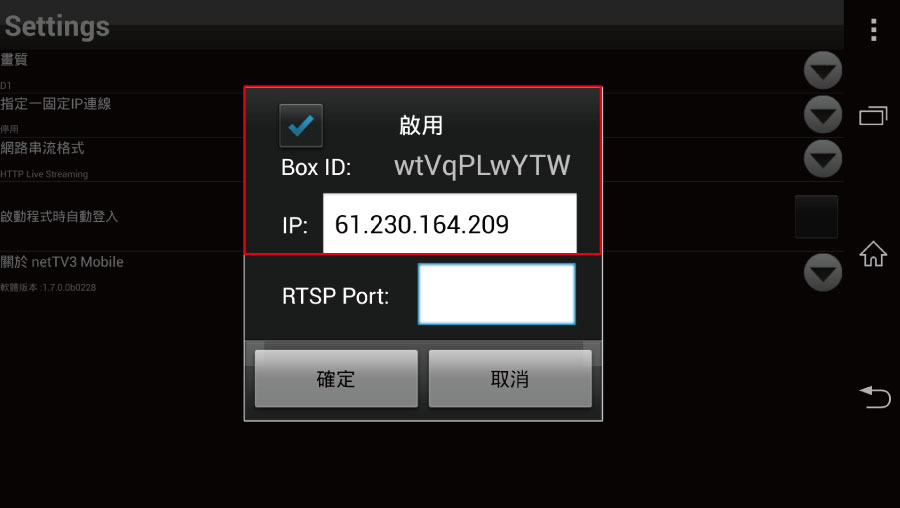Expand the 網路串流格式 dropdown arrow
The image size is (900, 508).
point(823,158)
